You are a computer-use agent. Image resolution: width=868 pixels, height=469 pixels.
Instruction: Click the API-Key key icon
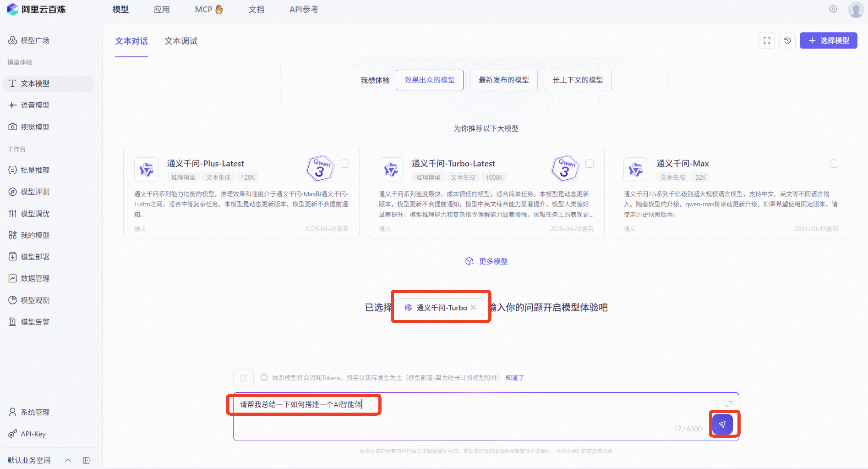click(12, 434)
